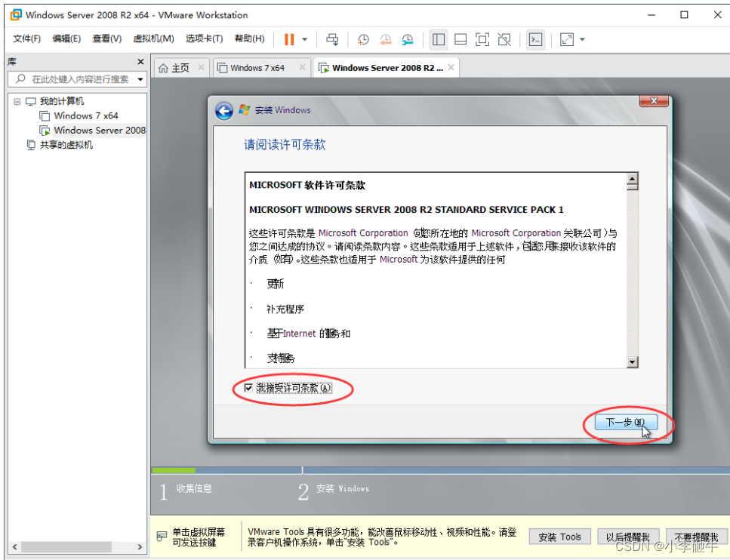Click the 不要提醒我 button
The image size is (730, 560).
click(x=697, y=537)
